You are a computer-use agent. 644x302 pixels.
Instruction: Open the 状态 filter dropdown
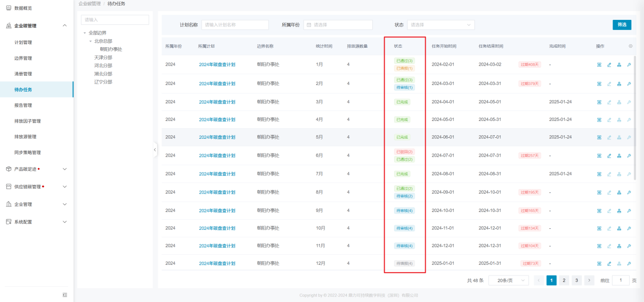(x=441, y=25)
